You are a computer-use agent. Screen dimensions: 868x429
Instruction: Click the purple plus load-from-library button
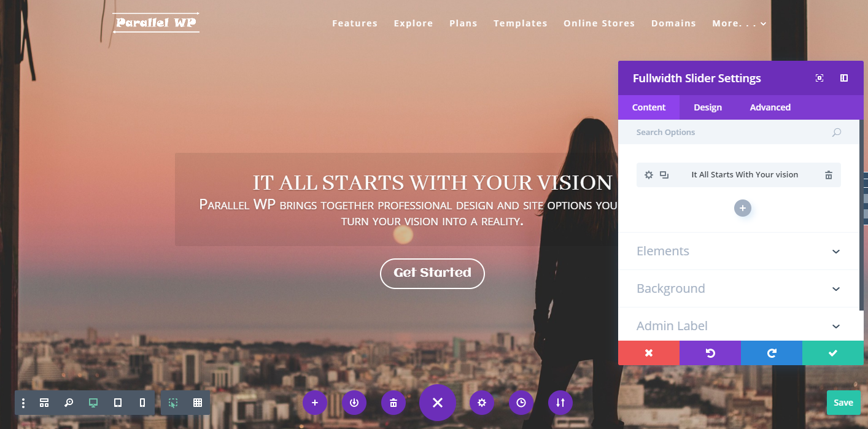pyautogui.click(x=315, y=403)
